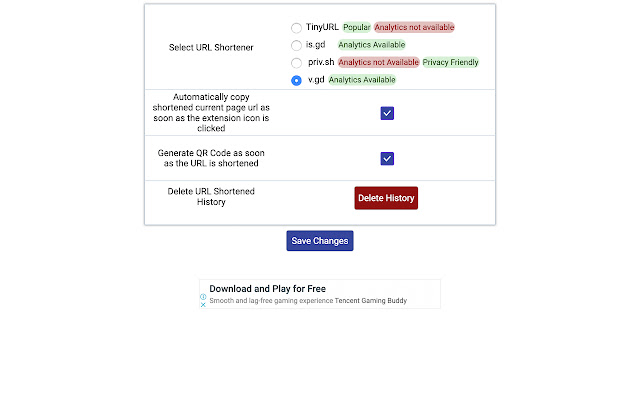
Task: Click the "Analytics Available" badge beside v.gd
Action: [x=362, y=80]
